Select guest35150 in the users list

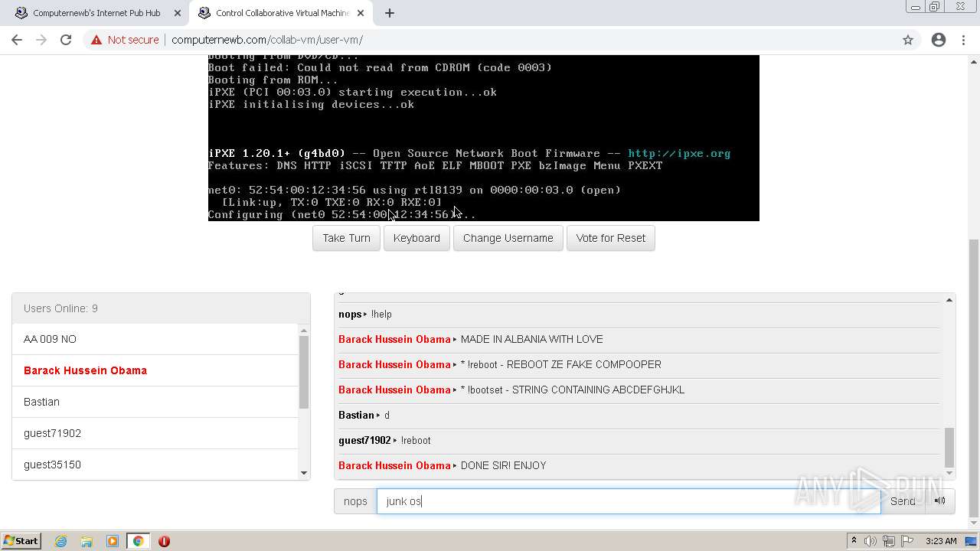coord(155,465)
